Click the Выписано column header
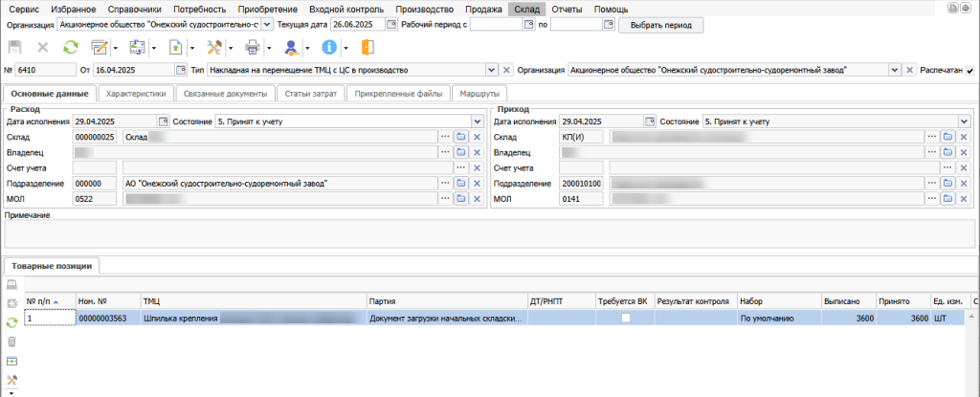Screen dimensions: 980x397 click(848, 301)
